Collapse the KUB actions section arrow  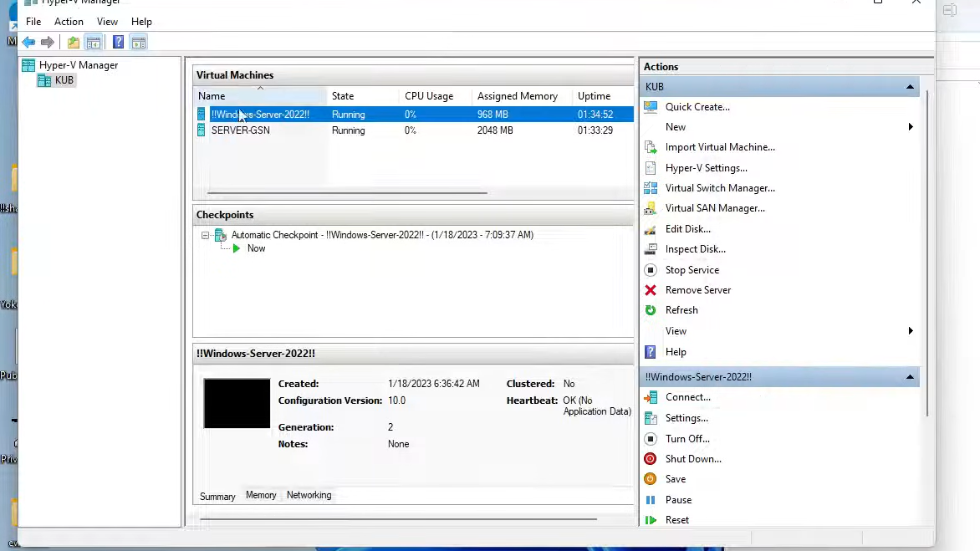910,87
